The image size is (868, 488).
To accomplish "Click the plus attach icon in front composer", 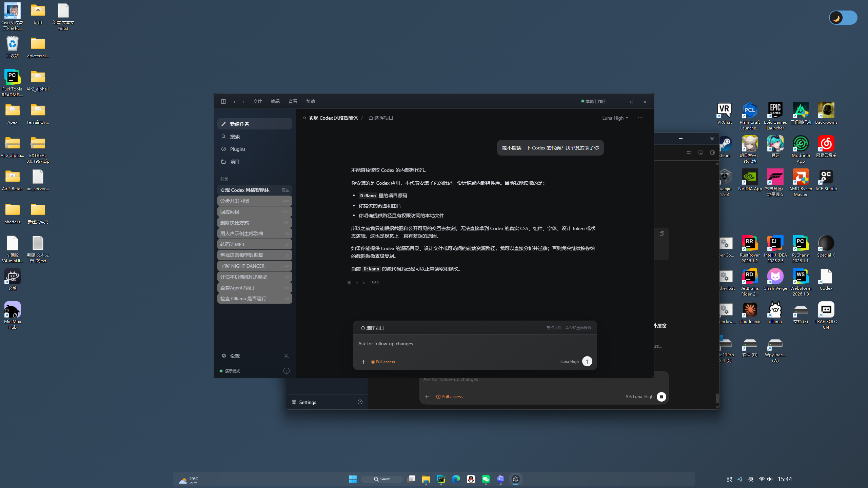I will (x=363, y=362).
